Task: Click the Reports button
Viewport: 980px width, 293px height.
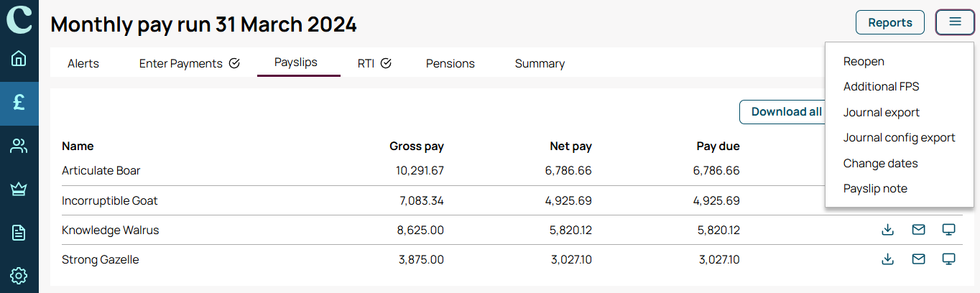Action: pos(890,22)
